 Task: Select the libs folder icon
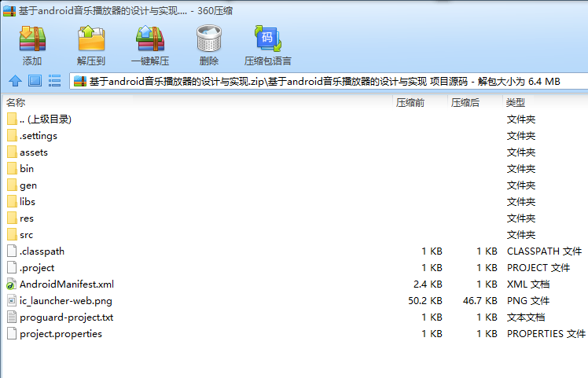pos(12,201)
